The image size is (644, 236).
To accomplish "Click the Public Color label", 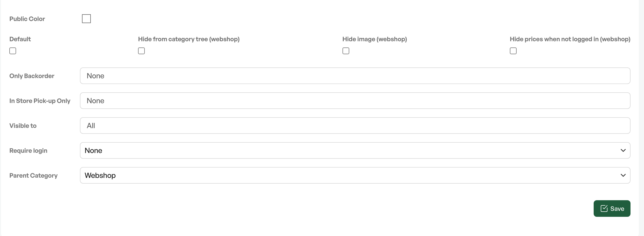I will [27, 19].
